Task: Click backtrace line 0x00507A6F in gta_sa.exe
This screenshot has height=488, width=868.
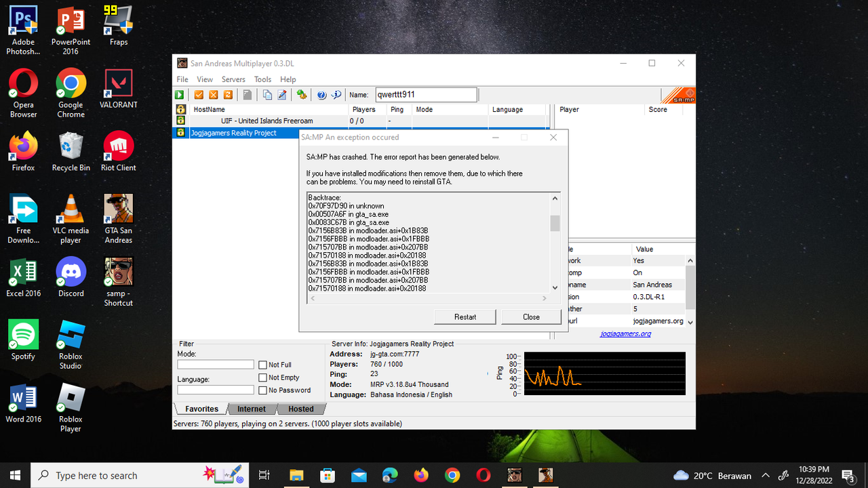Action: [x=349, y=214]
